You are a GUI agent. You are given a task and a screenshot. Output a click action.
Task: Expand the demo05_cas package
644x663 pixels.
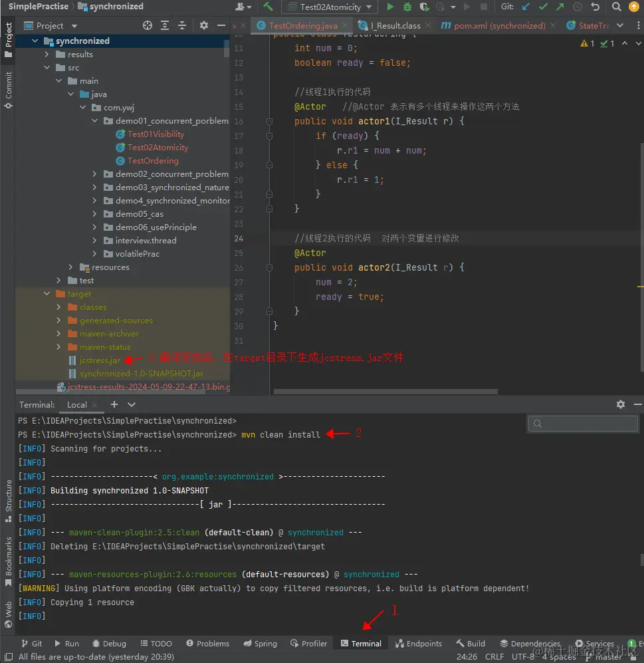coord(95,214)
